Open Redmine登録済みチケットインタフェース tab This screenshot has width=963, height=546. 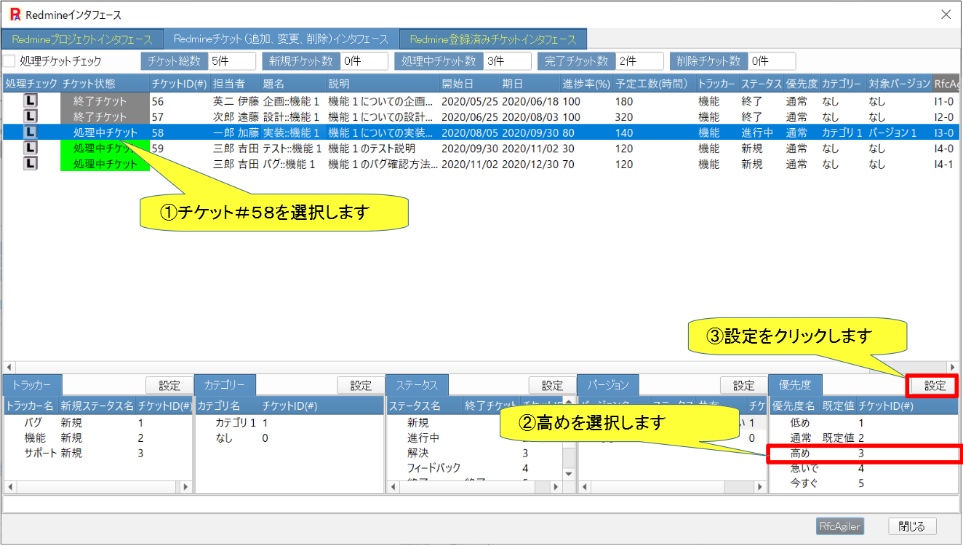click(493, 39)
